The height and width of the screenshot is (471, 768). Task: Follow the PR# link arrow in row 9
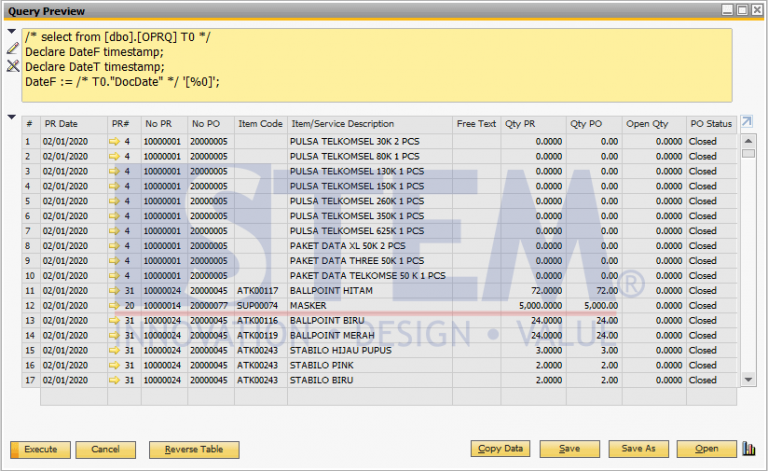(115, 261)
